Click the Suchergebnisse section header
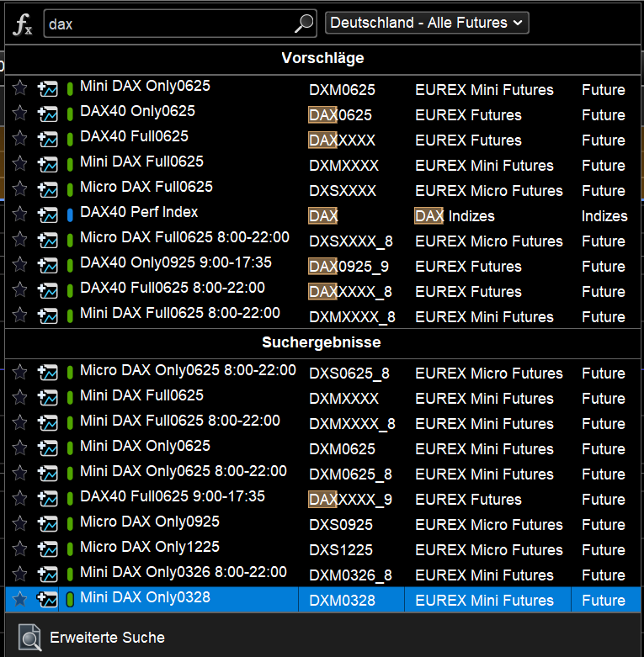644x657 pixels. point(322,342)
